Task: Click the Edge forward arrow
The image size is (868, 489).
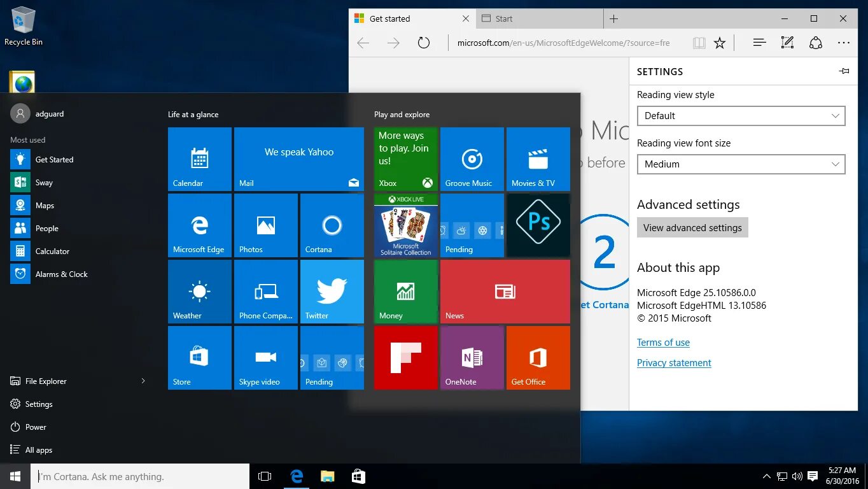Action: click(394, 43)
